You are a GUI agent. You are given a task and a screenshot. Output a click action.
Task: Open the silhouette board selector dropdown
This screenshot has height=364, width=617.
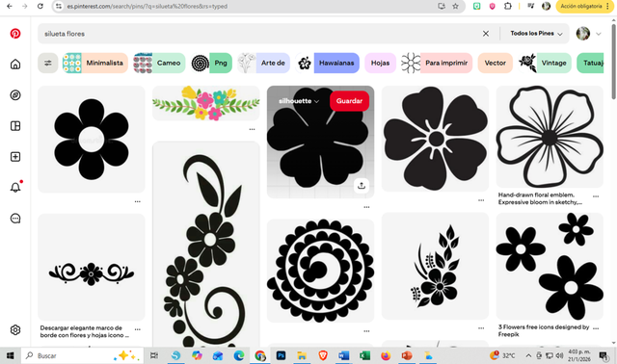(299, 101)
